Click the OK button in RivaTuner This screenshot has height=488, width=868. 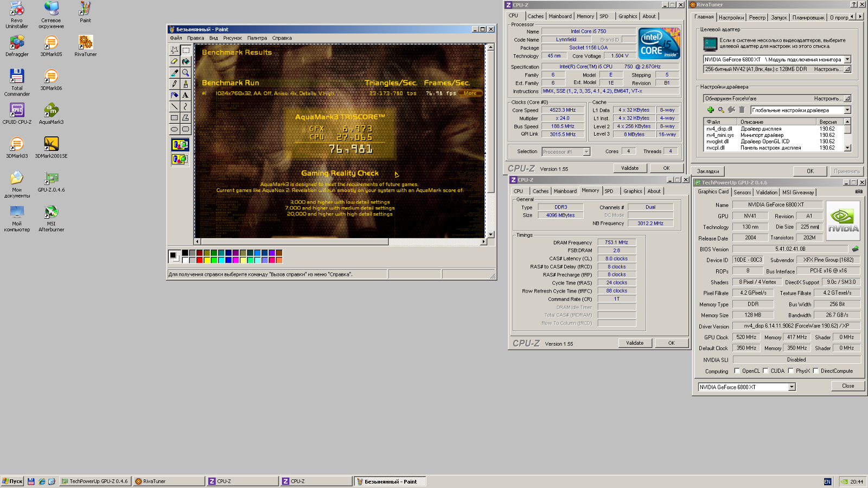[x=810, y=171]
